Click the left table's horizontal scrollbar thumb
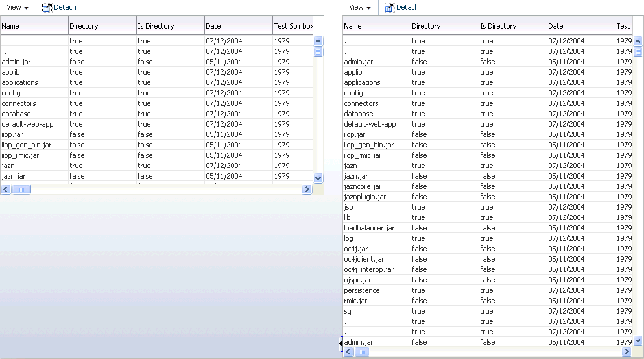This screenshot has width=644, height=359. [21, 190]
